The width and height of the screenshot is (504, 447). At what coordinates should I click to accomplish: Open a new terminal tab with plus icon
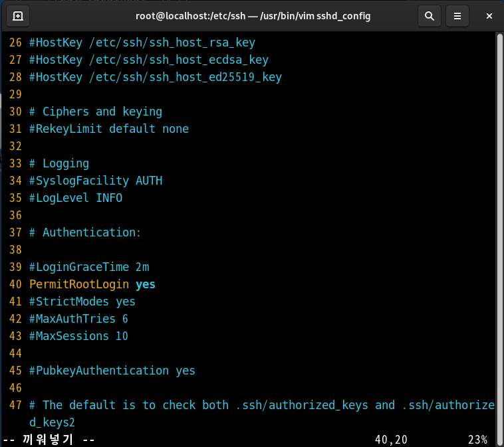pyautogui.click(x=18, y=16)
